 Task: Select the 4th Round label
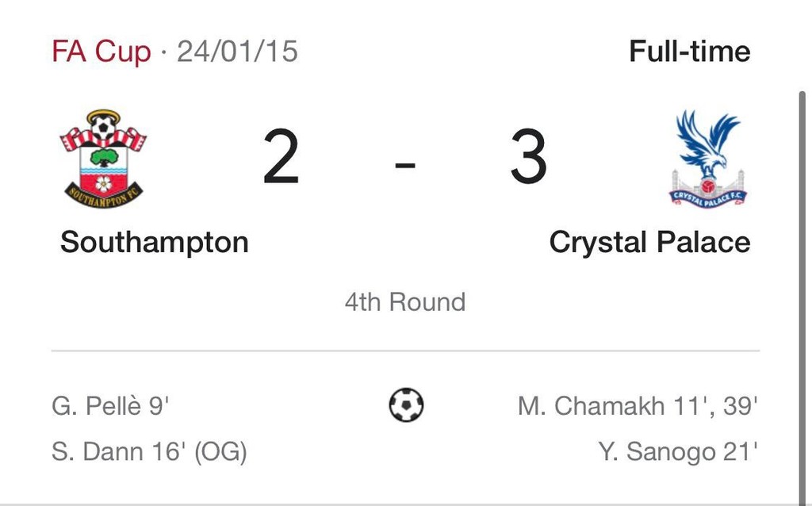tap(405, 302)
